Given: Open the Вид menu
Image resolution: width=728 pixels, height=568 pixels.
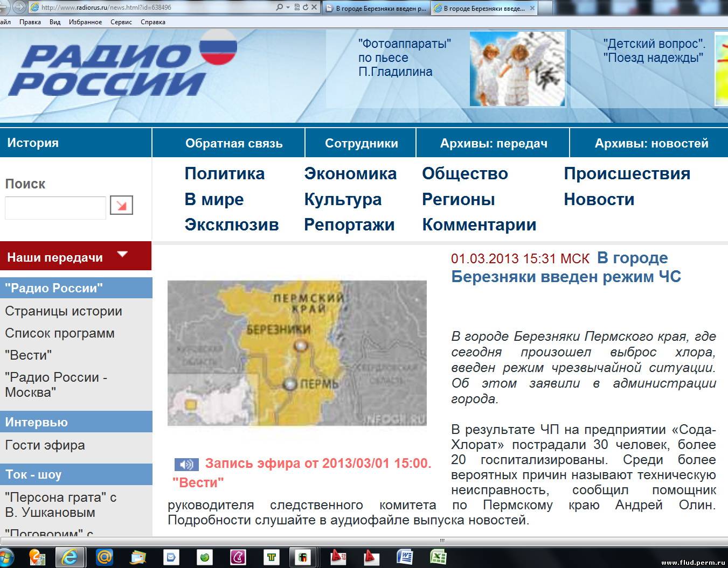Looking at the screenshot, I should [x=55, y=22].
